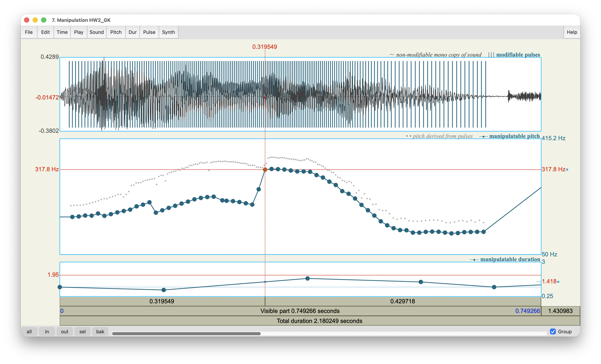Play the 0.429718 segment bar

pyautogui.click(x=402, y=301)
